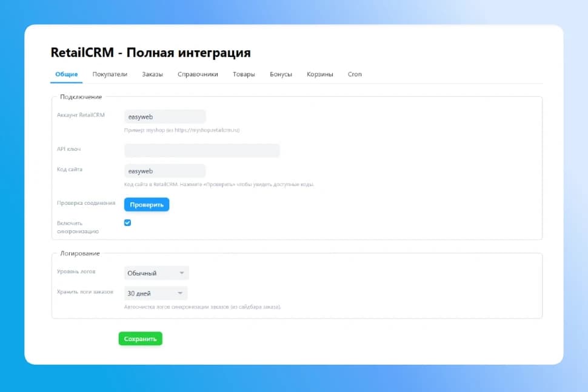Screen dimensions: 588x392
Task: Click the Аккаунт RetailCRM input field
Action: click(x=165, y=117)
